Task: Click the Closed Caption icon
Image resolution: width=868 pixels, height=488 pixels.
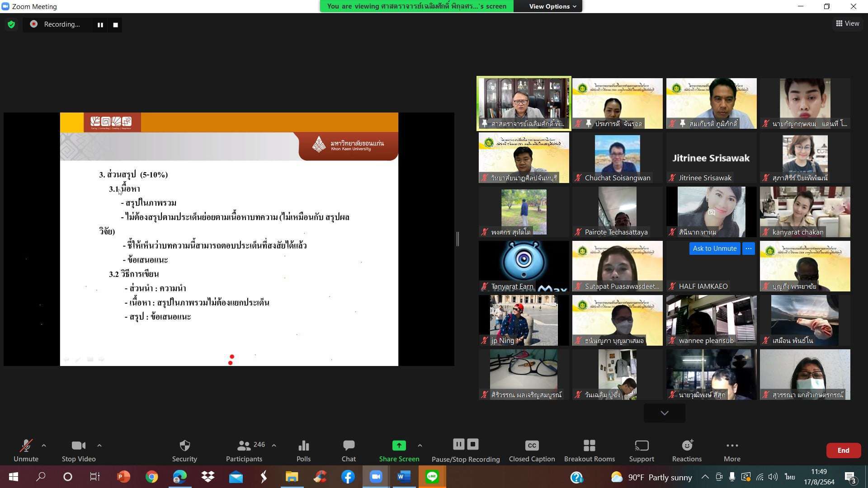Action: 532,446
